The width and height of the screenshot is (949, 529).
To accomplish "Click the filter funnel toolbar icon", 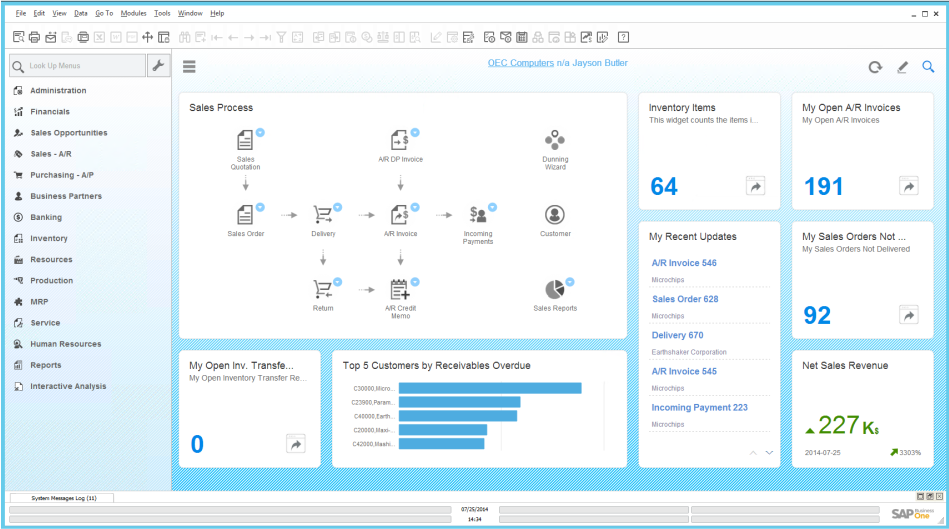I will click(281, 38).
